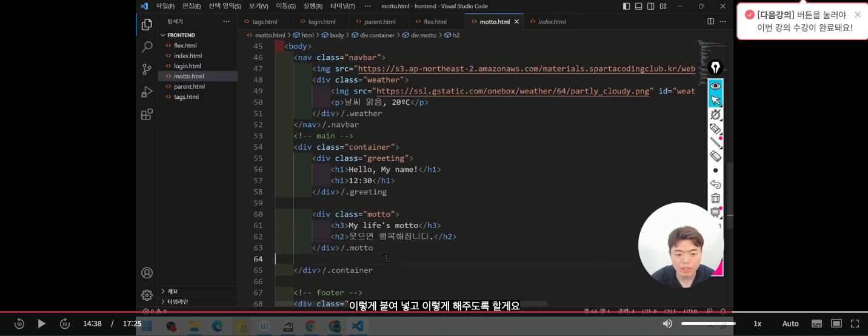Click the trash can to clear annotations
The width and height of the screenshot is (868, 336).
[715, 198]
